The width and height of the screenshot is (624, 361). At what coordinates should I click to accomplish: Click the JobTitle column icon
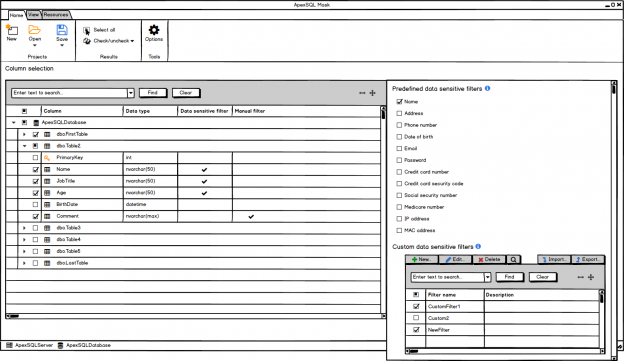tap(47, 181)
